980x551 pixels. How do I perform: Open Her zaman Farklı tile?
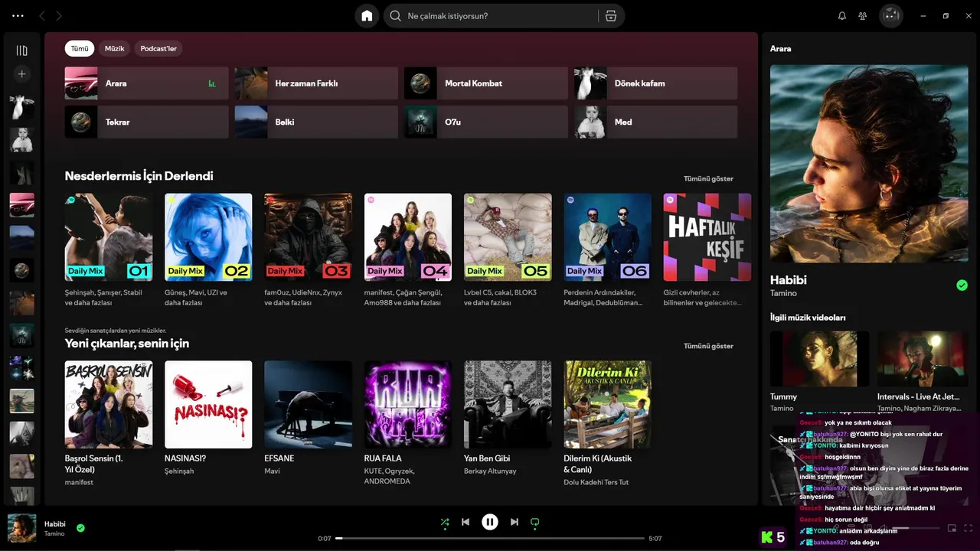coord(316,83)
